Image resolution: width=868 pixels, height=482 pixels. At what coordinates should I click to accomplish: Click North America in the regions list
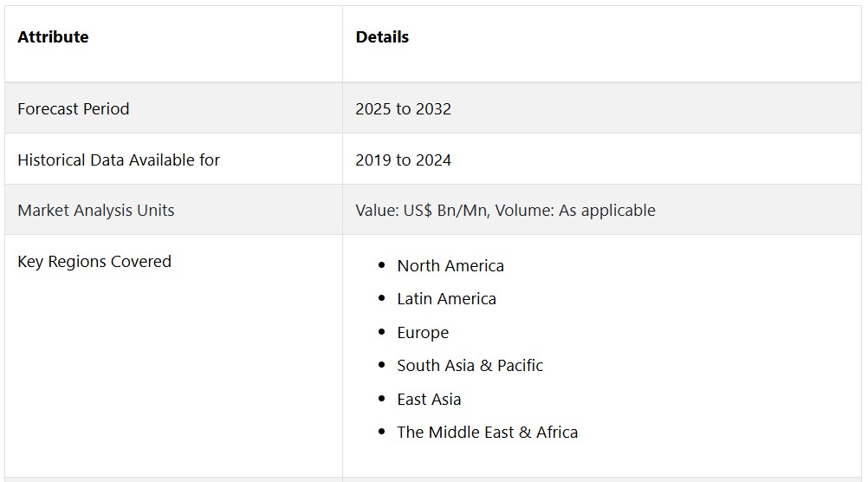[x=450, y=266]
